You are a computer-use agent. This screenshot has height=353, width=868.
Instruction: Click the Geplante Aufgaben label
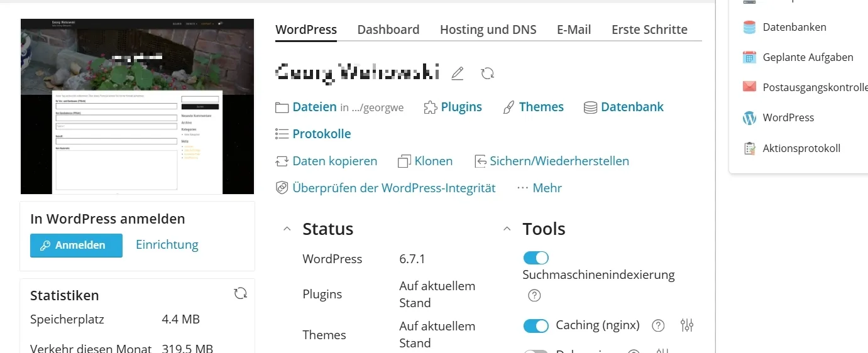click(808, 57)
